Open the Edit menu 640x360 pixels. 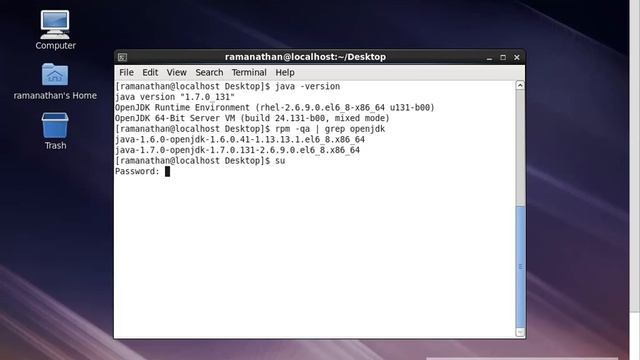150,72
